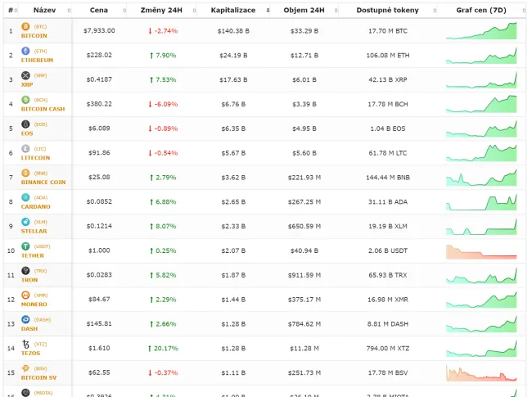Click the XRP coin logo icon

[x=25, y=75]
